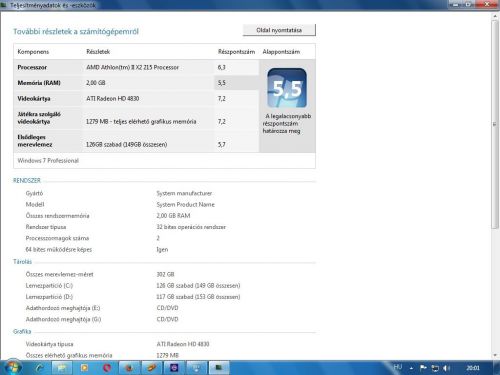This screenshot has width=500, height=375.
Task: Click '126GB szabad (149GB összesen)' cell
Action: tap(127, 145)
